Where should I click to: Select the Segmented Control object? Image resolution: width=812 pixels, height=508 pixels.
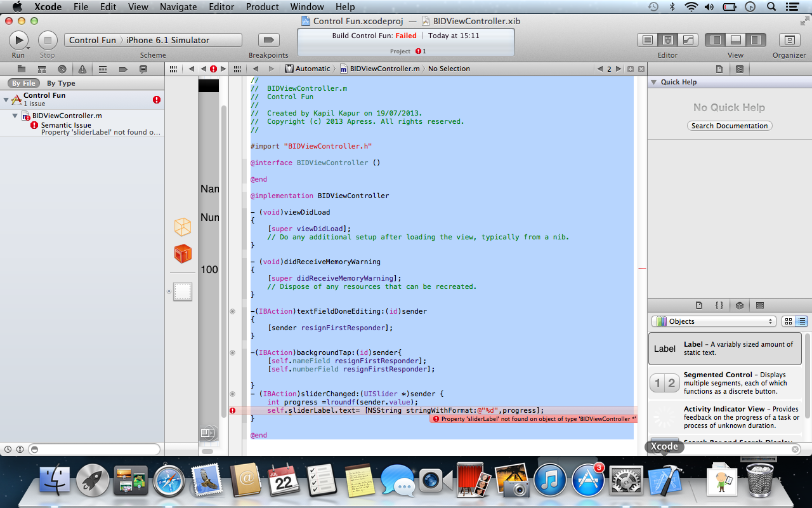725,383
